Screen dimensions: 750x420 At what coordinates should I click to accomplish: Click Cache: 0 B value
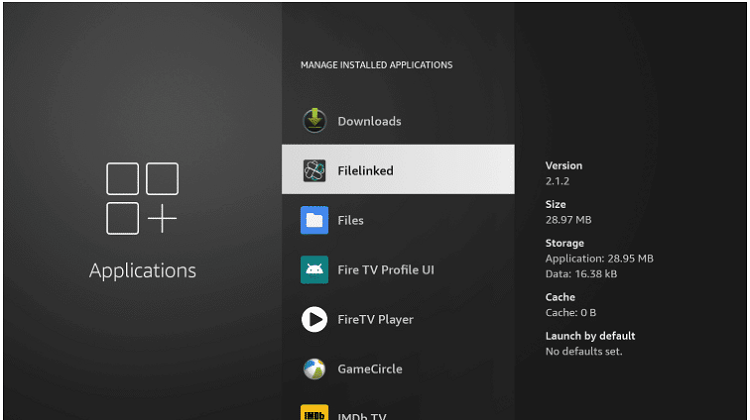coord(571,313)
